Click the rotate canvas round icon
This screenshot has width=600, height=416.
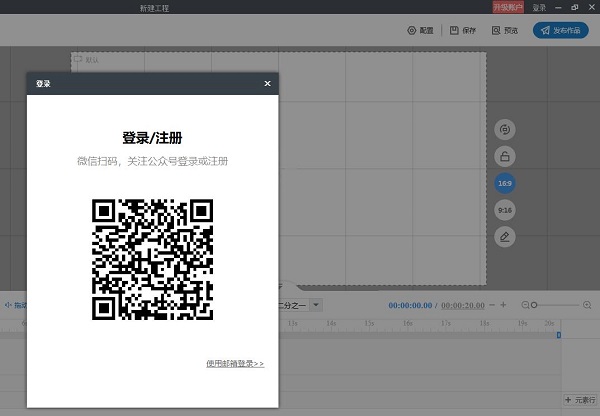(x=505, y=129)
